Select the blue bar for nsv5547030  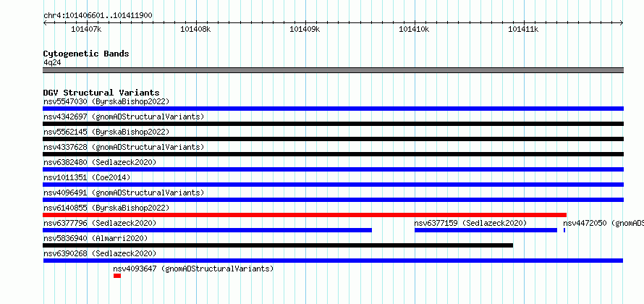pos(333,109)
